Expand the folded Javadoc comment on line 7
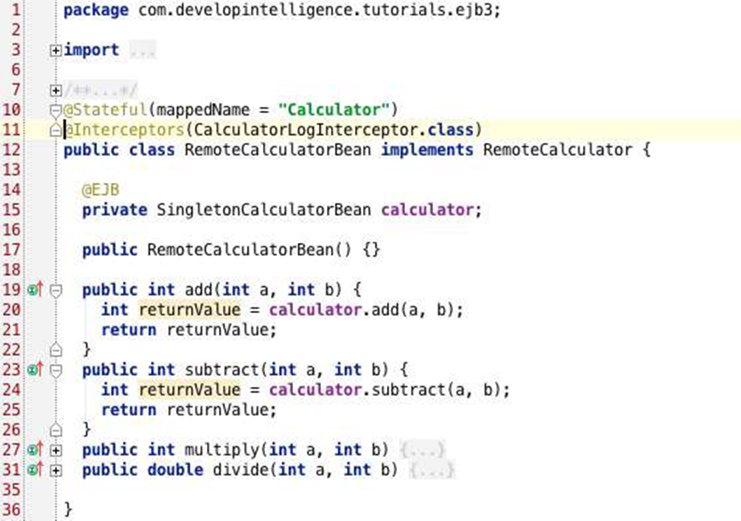The width and height of the screenshot is (741, 521). click(55, 91)
